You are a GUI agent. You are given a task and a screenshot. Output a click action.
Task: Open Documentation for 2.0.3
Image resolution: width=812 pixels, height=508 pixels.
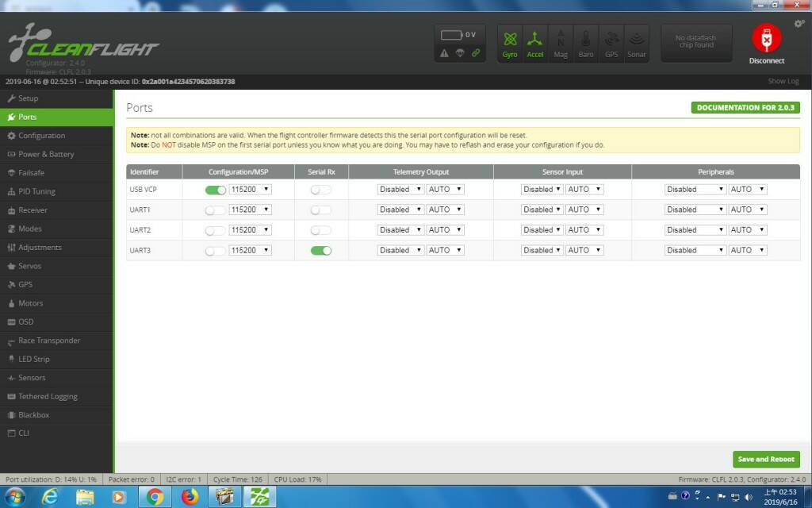(745, 107)
